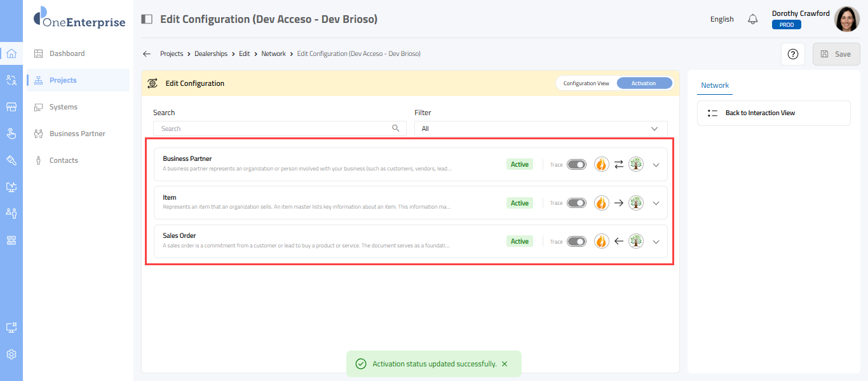Open settings gear in left rail
Screen dimensions: 868x381
pos(11,354)
